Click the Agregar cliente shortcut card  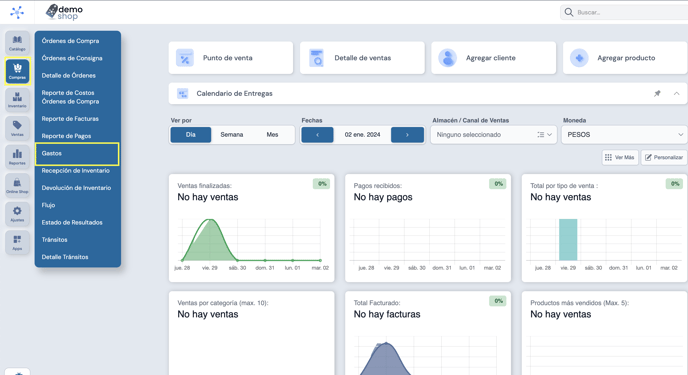pyautogui.click(x=494, y=58)
